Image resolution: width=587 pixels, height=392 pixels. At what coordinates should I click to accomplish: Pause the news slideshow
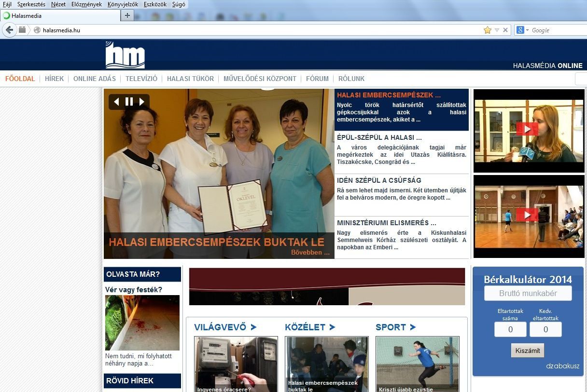pos(129,102)
